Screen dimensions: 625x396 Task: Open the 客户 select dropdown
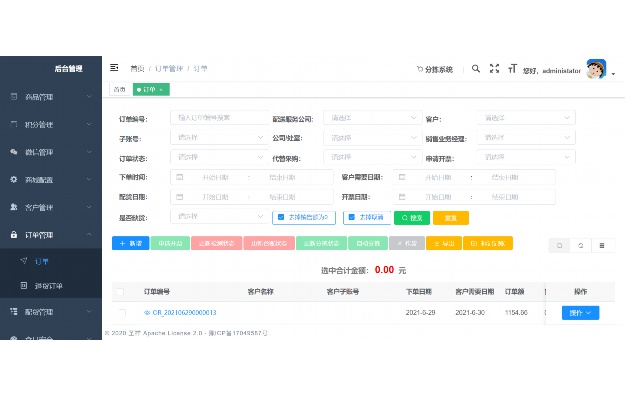[526, 118]
